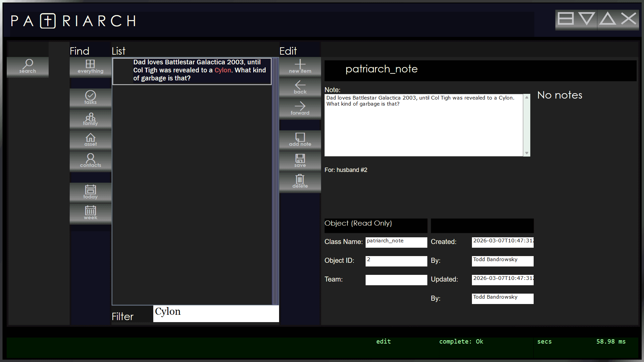Viewport: 644px width, 362px height.
Task: Select the Battlestar Galactica list entry
Action: click(192, 70)
